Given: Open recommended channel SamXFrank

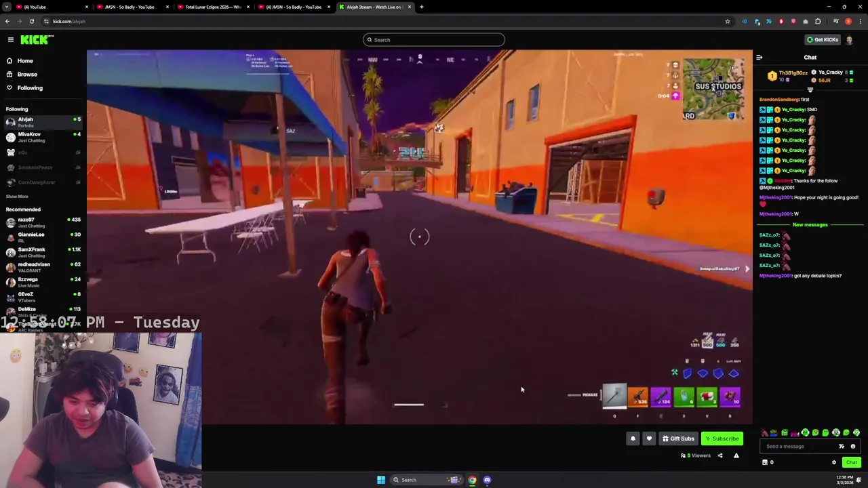Looking at the screenshot, I should (x=42, y=252).
